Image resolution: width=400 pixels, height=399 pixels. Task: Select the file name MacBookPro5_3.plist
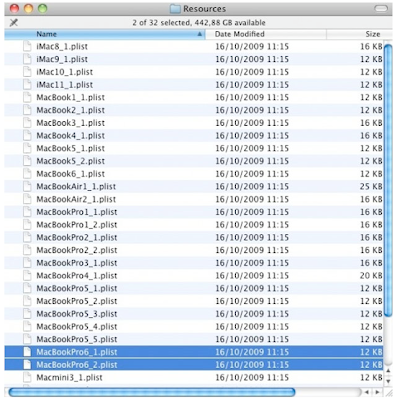[x=77, y=314]
